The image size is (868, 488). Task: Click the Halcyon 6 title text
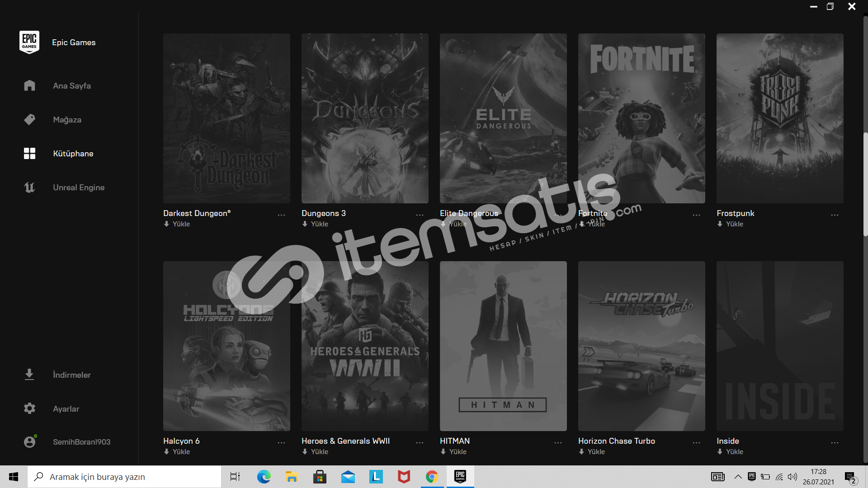[181, 441]
